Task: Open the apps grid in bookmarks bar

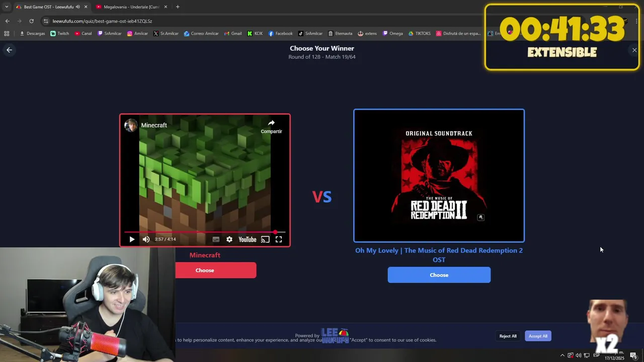Action: pyautogui.click(x=7, y=34)
